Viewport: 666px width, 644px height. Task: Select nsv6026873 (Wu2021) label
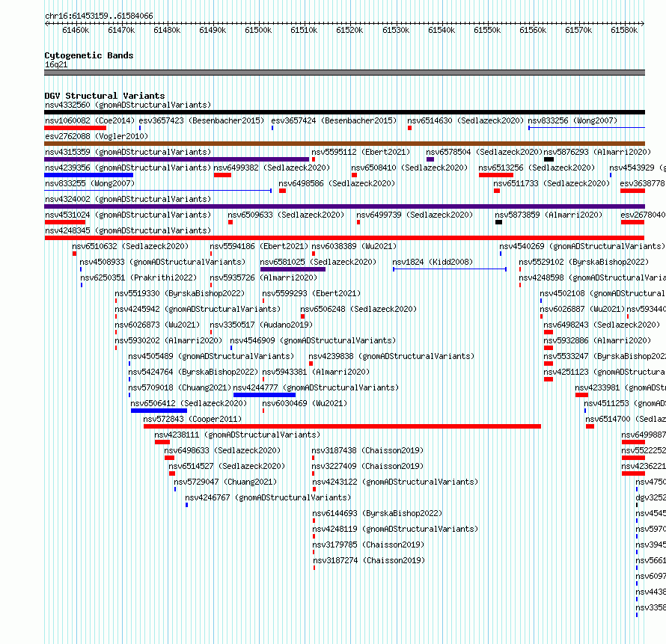157,325
